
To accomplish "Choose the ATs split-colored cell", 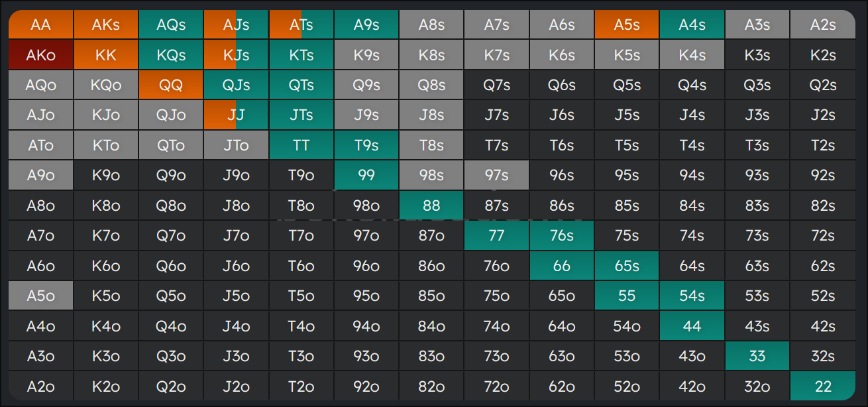I will [x=301, y=25].
